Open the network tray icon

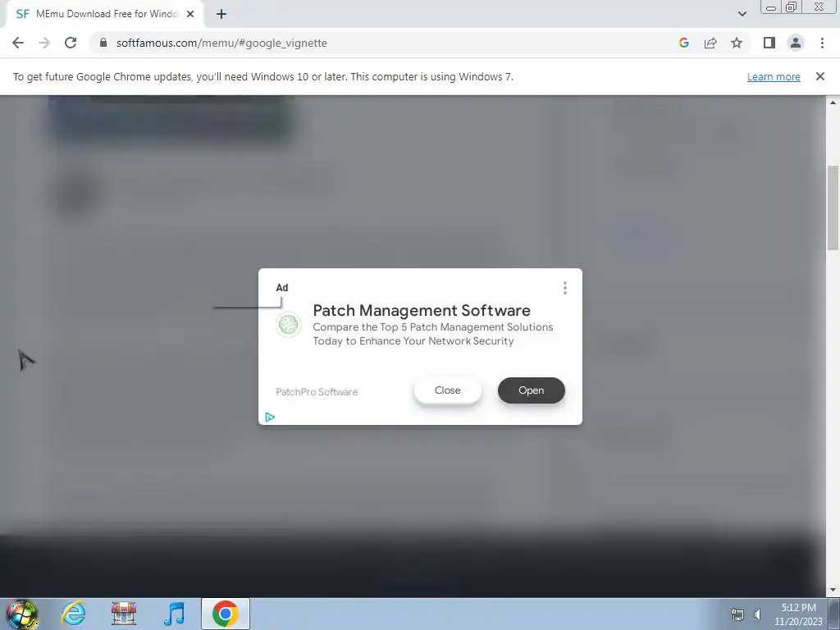tap(737, 614)
